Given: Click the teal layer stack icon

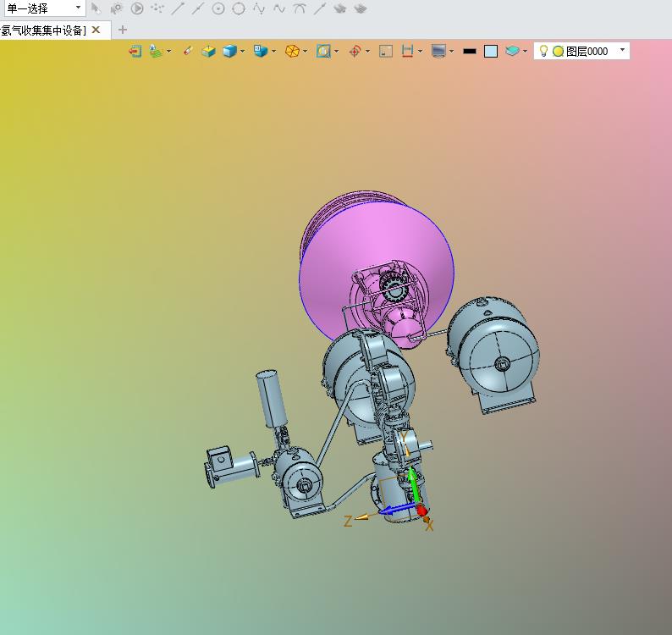Looking at the screenshot, I should click(512, 52).
